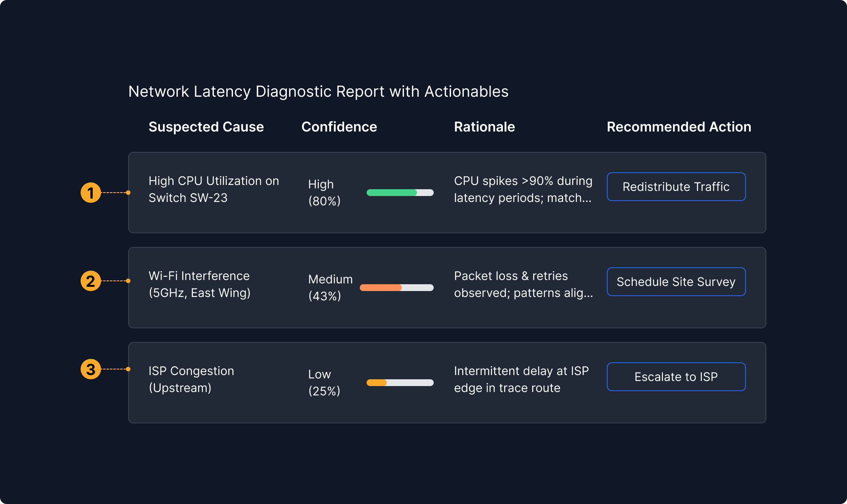
Task: Click the Intermittent delay at ISP rationale
Action: pyautogui.click(x=521, y=379)
